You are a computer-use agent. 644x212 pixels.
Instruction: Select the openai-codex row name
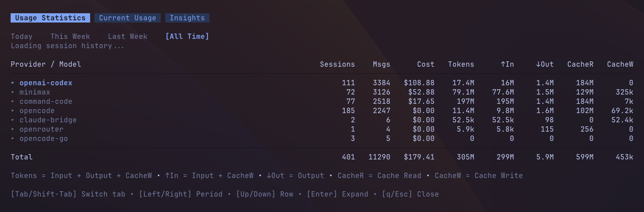pos(46,83)
